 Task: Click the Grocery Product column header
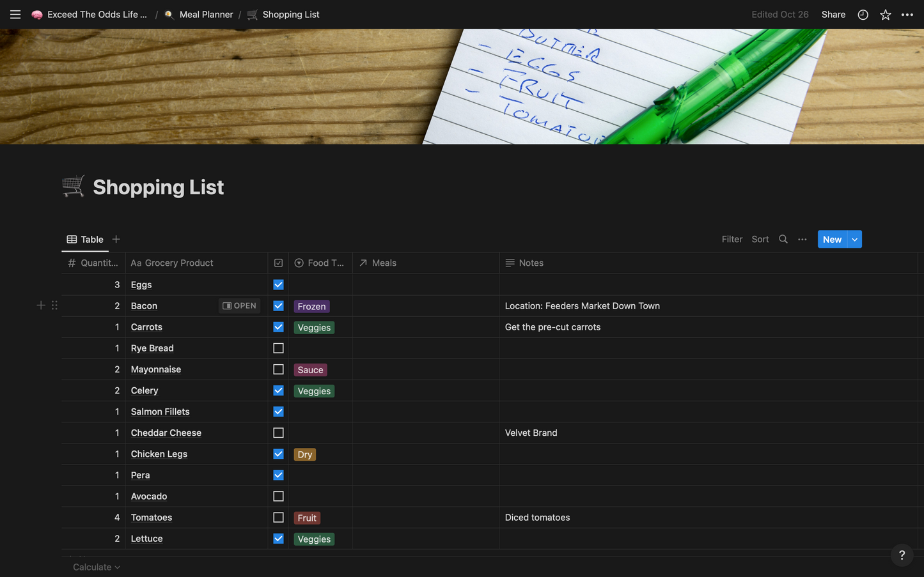196,263
